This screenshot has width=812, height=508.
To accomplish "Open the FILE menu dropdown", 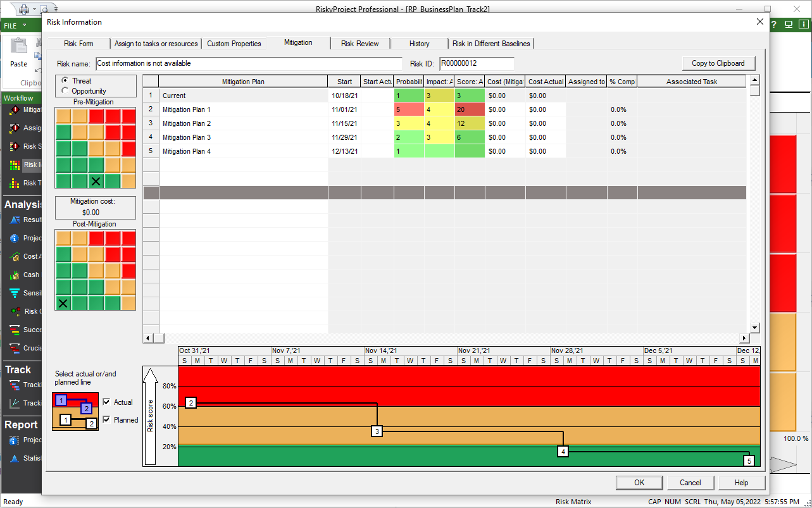I will [15, 25].
